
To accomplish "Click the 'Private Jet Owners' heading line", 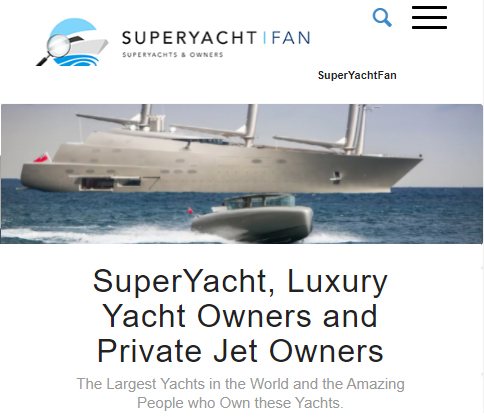I will coord(240,351).
